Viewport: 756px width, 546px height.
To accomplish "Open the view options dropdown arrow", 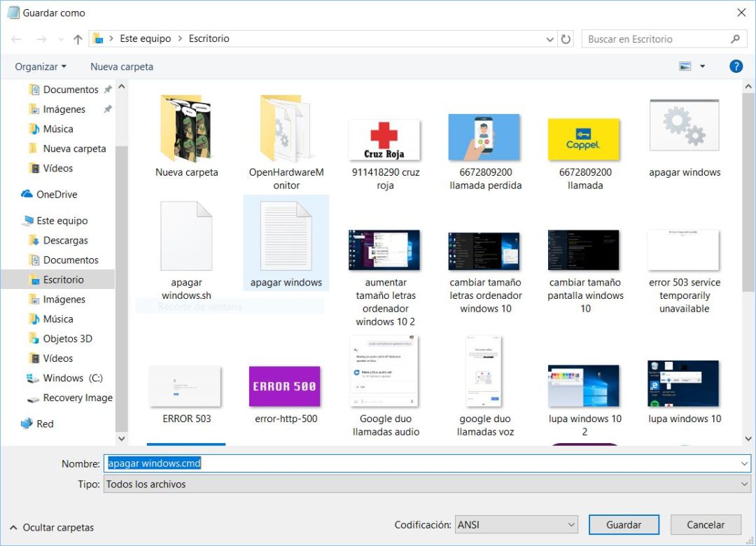I will (702, 66).
